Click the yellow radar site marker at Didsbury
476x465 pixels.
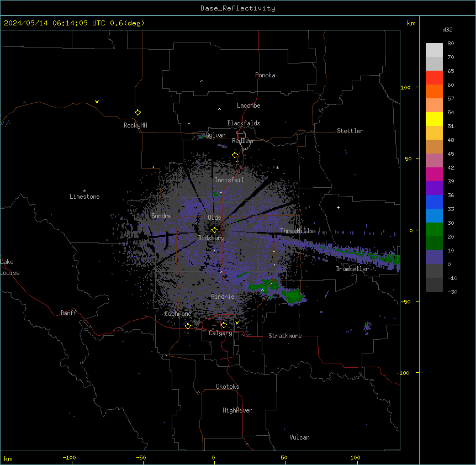pyautogui.click(x=214, y=230)
